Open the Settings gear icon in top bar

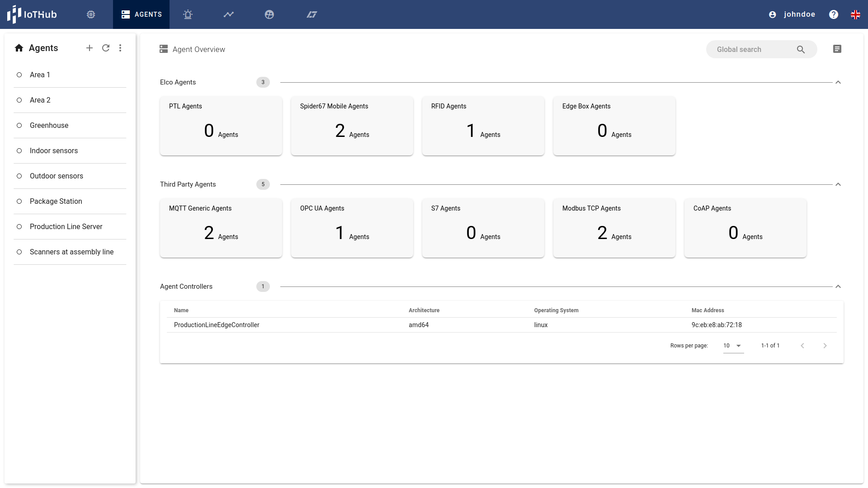[90, 14]
